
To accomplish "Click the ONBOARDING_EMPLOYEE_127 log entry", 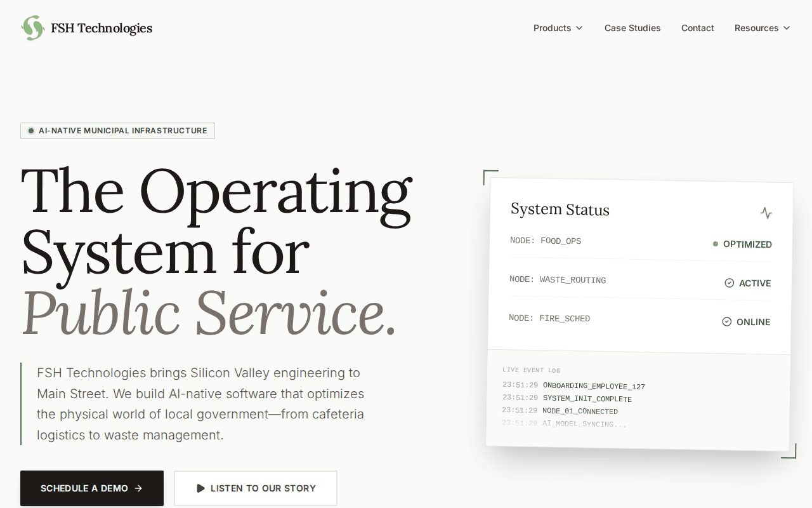I will pyautogui.click(x=594, y=386).
